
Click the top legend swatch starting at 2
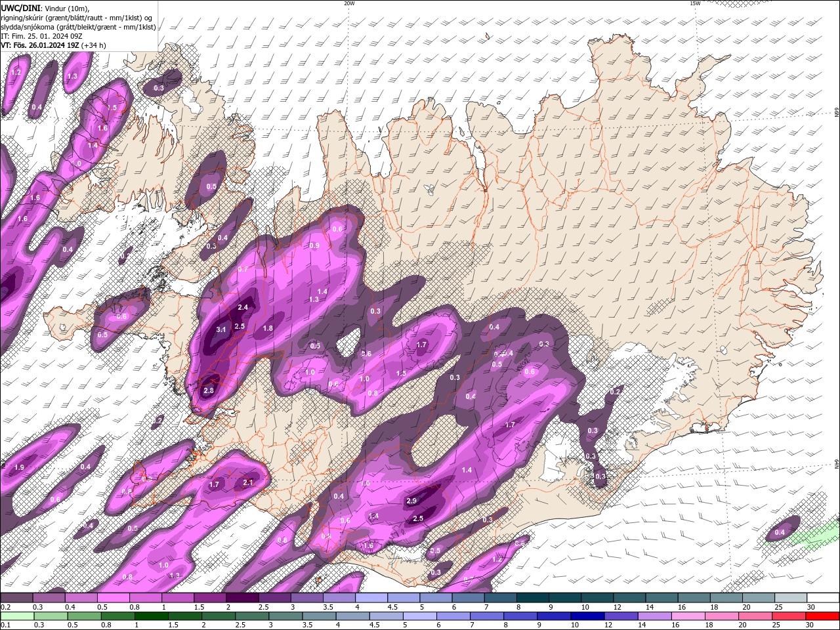(241, 598)
